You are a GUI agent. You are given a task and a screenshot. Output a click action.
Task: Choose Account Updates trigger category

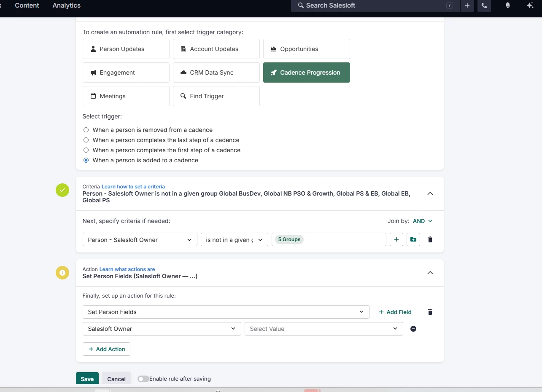point(216,49)
